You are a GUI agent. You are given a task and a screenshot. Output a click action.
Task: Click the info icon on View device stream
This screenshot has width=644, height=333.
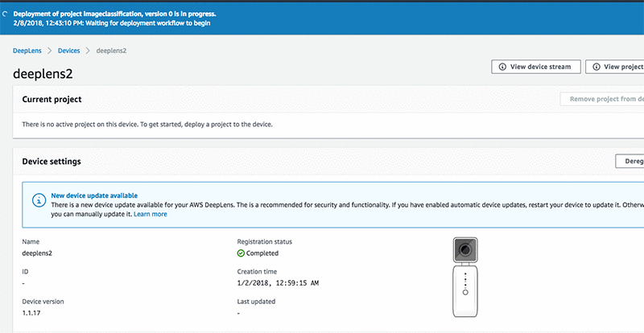tap(502, 67)
